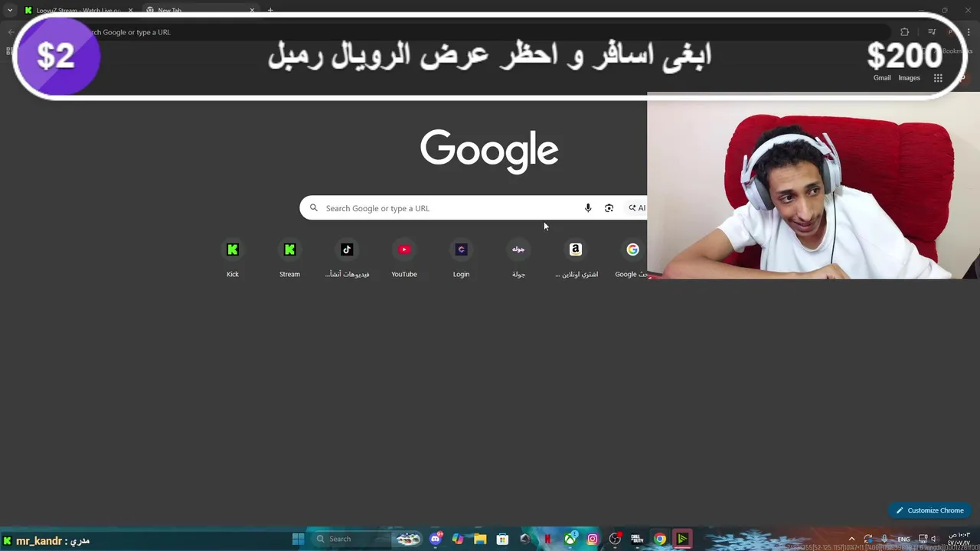Open the taskbar clock and date
The width and height of the screenshot is (980, 551).
click(x=959, y=539)
